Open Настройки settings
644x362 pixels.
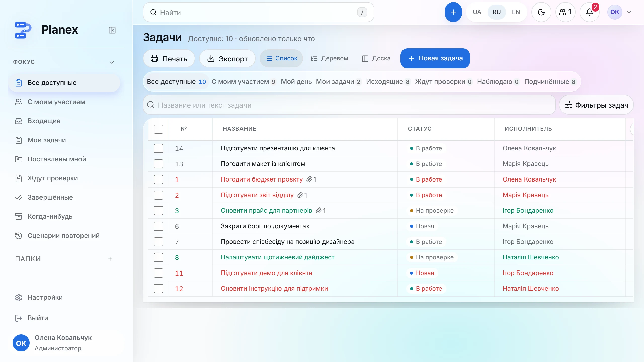click(x=64, y=297)
